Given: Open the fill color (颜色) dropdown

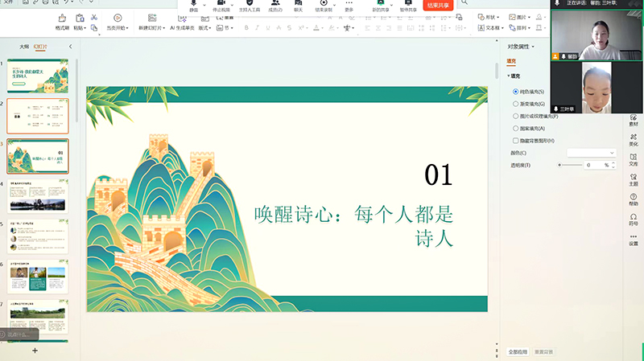Looking at the screenshot, I should (x=591, y=153).
